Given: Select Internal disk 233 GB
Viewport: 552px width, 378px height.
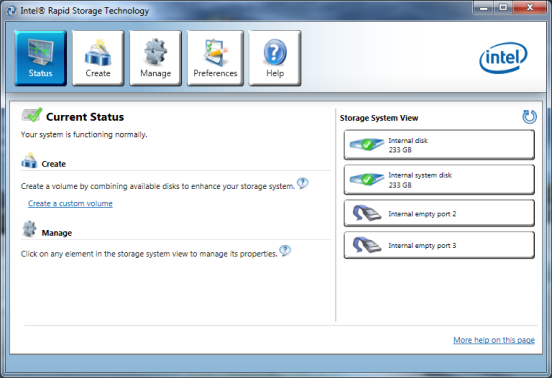Looking at the screenshot, I should click(439, 145).
